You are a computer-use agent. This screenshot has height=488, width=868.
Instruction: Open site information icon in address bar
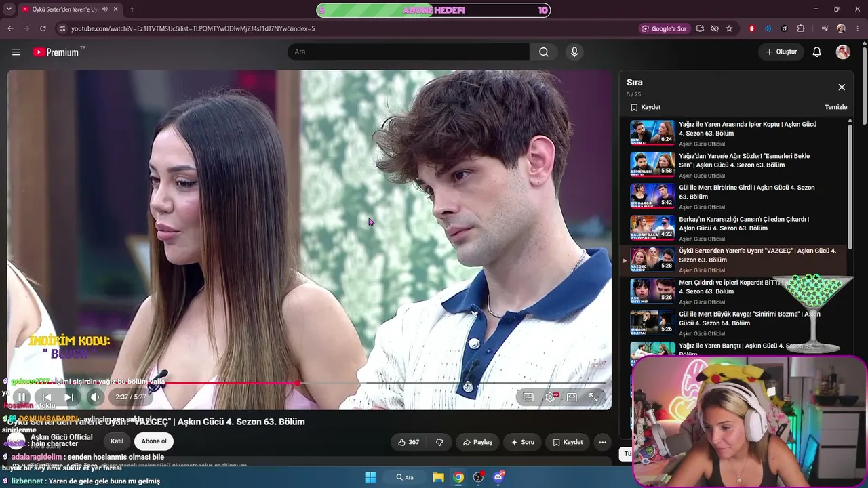pos(62,28)
